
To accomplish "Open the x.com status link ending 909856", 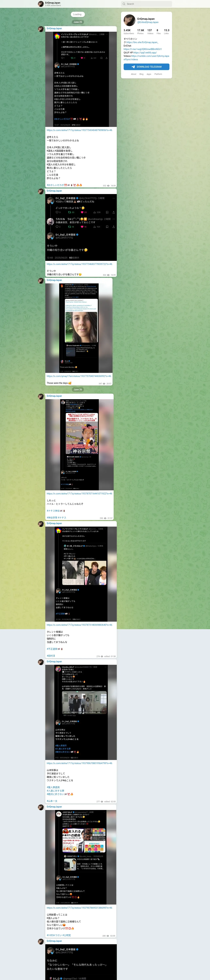I will (x=79, y=130).
